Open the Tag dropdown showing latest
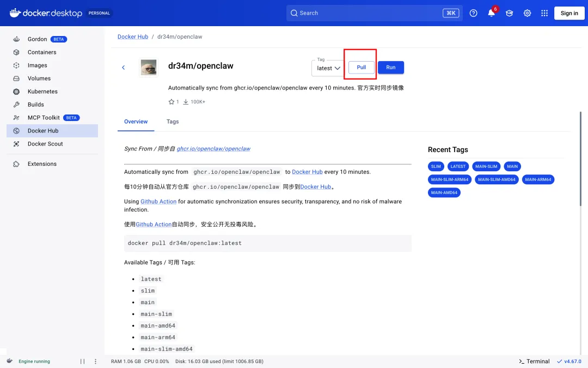 tap(328, 68)
